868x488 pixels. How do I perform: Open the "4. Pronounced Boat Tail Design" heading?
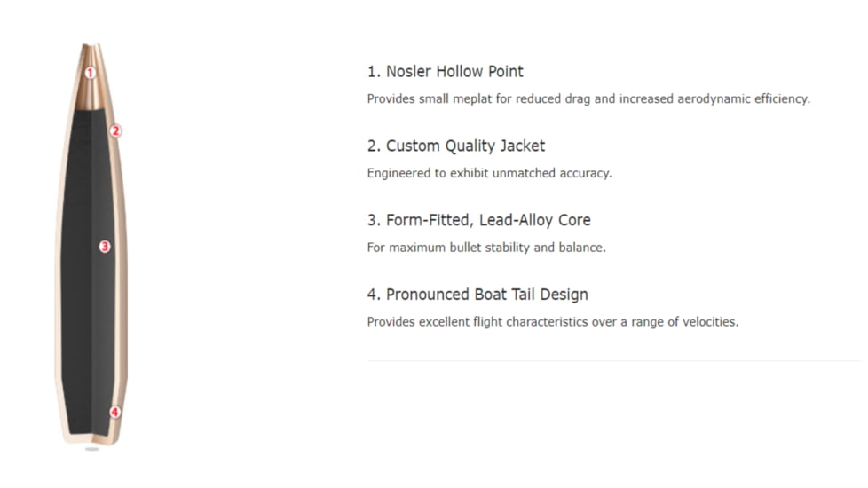(477, 295)
